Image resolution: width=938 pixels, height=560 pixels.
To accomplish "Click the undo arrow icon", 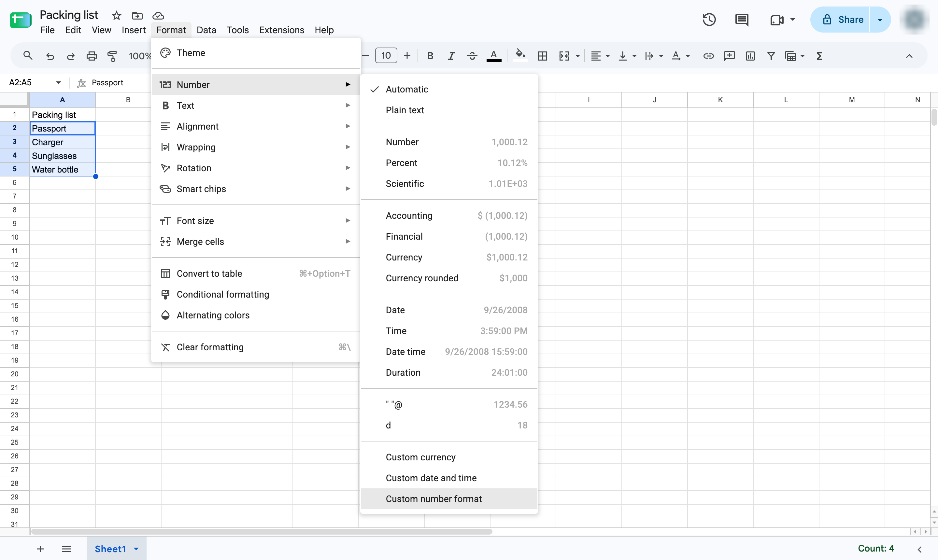I will 50,56.
